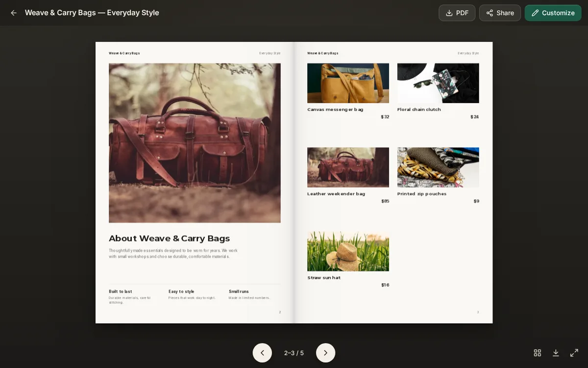The image size is (588, 368).
Task: Go to the previous page spread
Action: (x=262, y=353)
